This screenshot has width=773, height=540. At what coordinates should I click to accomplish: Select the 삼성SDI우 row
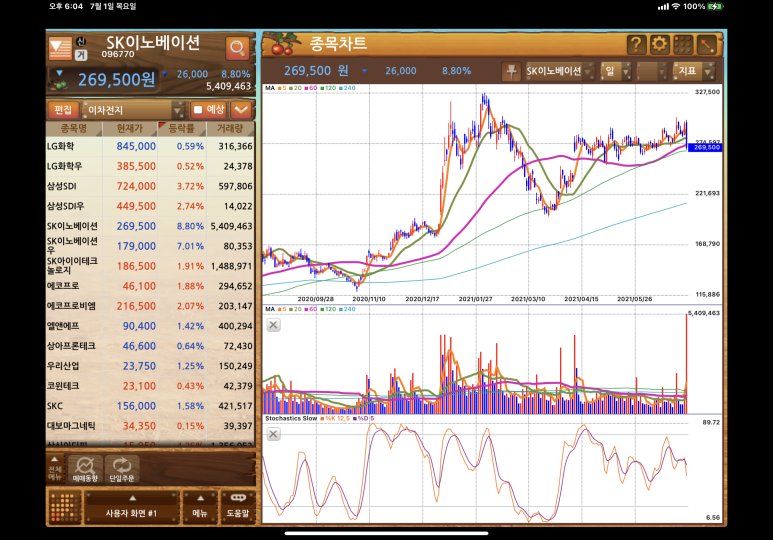(x=150, y=206)
